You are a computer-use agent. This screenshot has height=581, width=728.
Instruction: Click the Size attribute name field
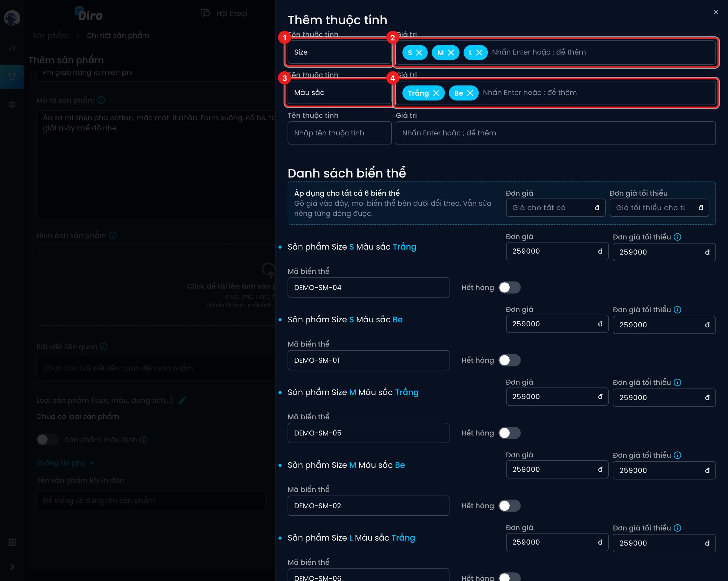click(x=339, y=52)
